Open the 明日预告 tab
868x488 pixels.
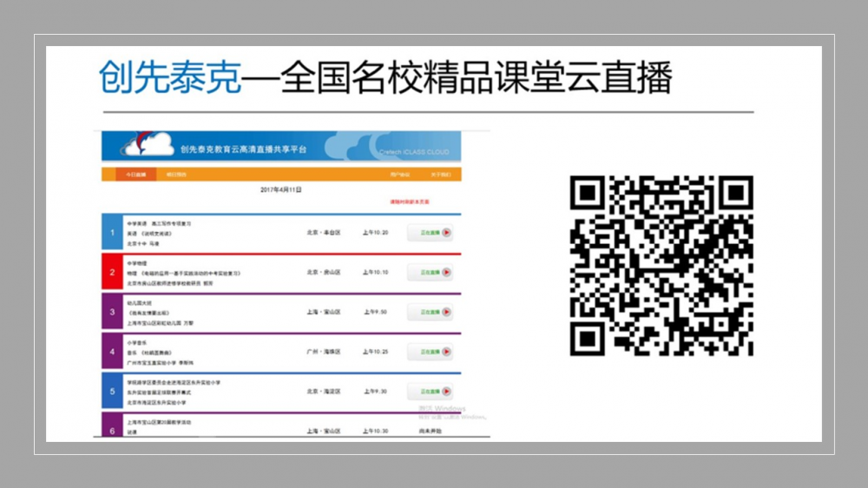tap(176, 175)
